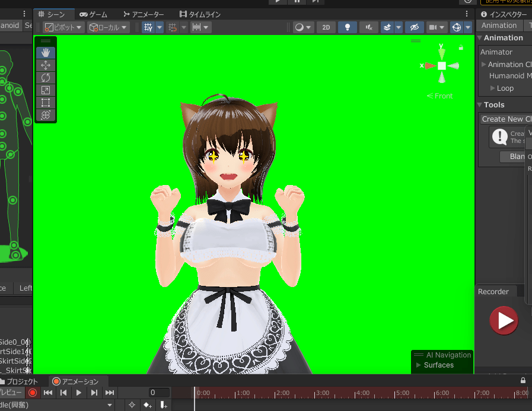Image resolution: width=532 pixels, height=411 pixels.
Task: Step to previous keyframe
Action: coord(63,393)
